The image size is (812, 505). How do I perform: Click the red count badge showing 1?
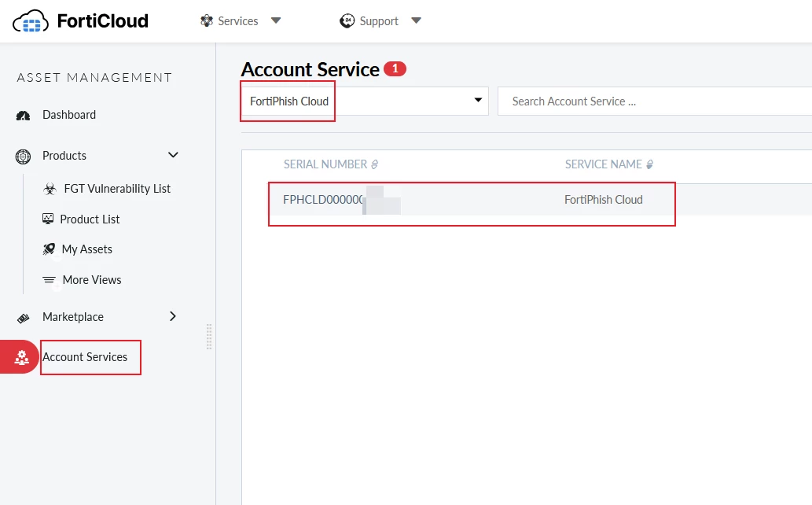pos(395,68)
